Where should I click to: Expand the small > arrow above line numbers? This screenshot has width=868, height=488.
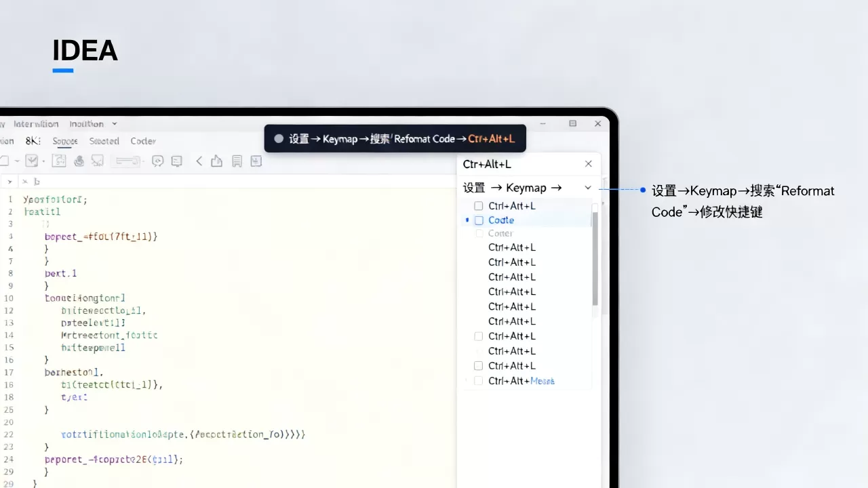point(9,182)
